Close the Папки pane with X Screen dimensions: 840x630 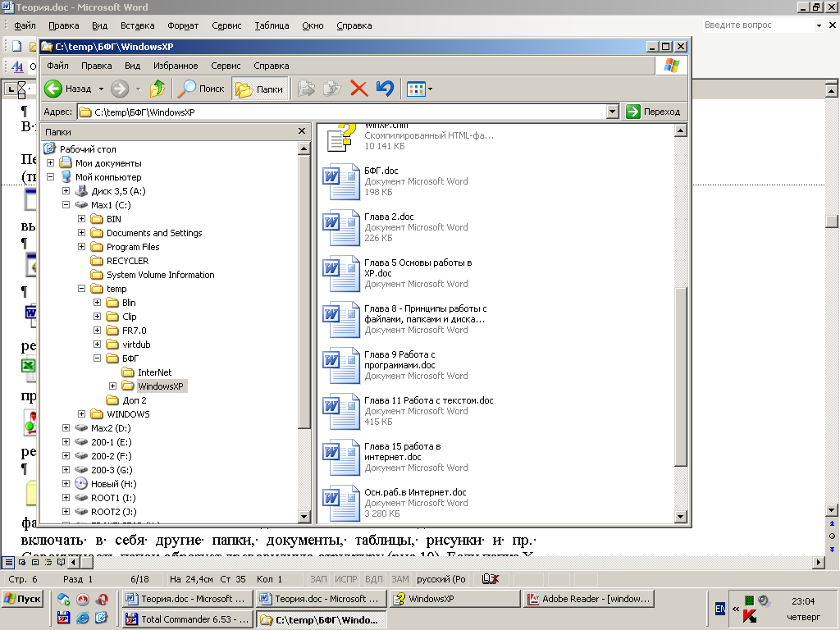302,131
